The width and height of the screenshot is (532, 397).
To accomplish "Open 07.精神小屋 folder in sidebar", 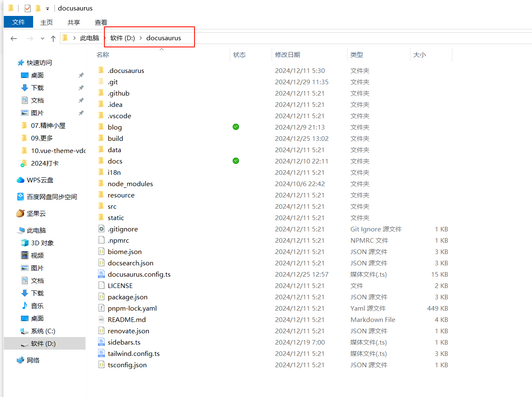I will coord(48,125).
